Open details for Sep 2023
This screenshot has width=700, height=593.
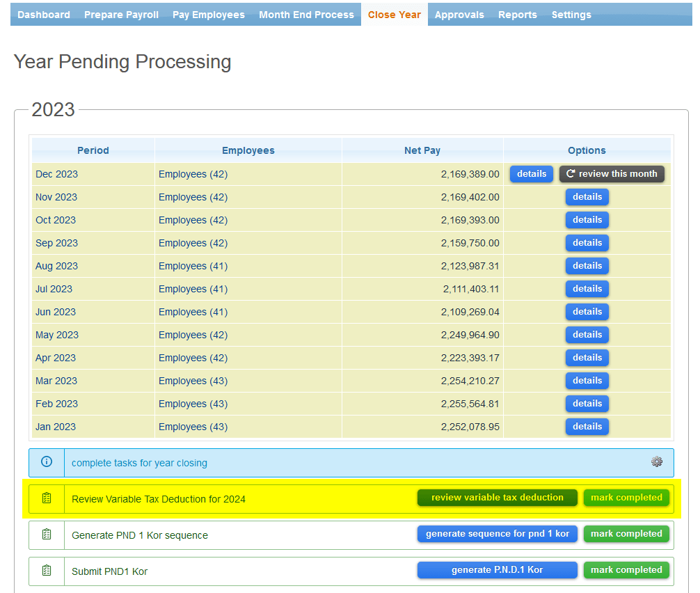coord(587,243)
